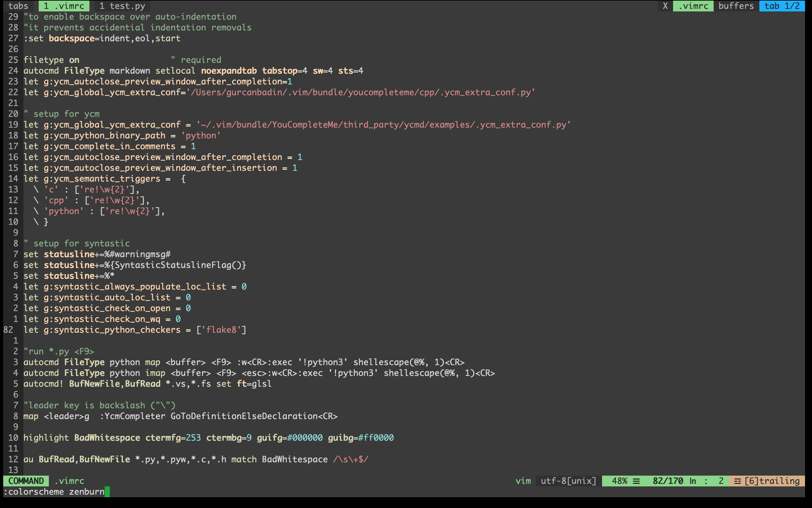Click the ':colorscheme zenburn' command line
This screenshot has height=508, width=812.
(54, 491)
